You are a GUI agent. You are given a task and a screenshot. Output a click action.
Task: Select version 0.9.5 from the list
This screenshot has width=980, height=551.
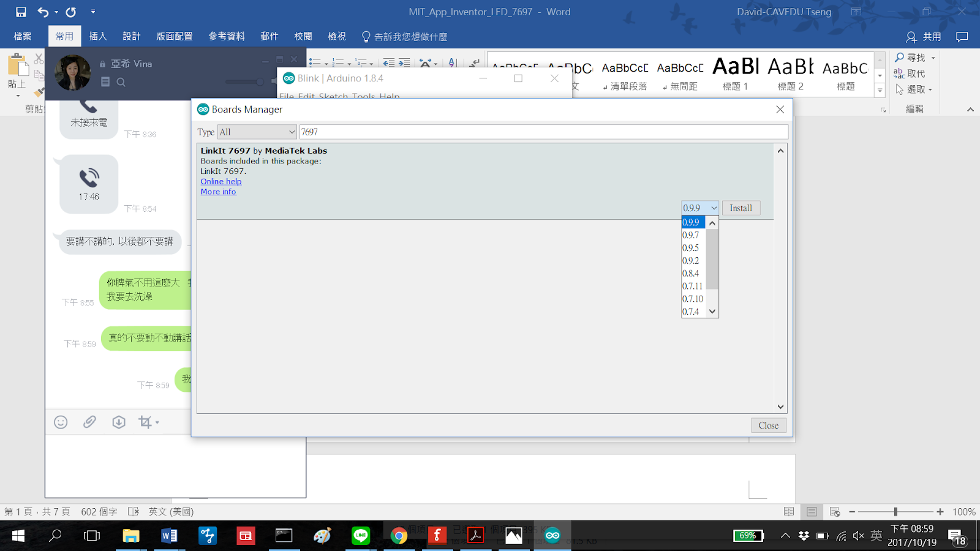[694, 248]
